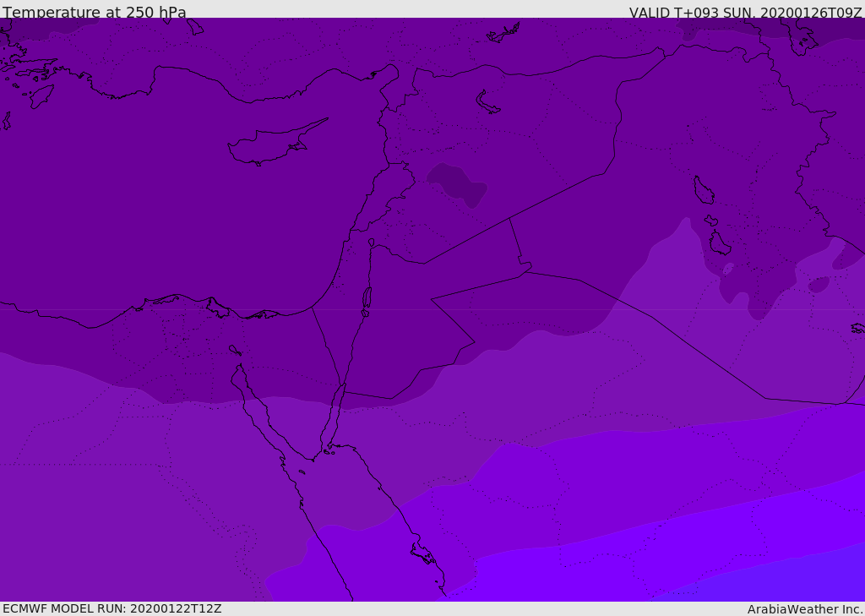Click the Dead Sea outline on the map
This screenshot has height=616, width=865.
[367, 301]
